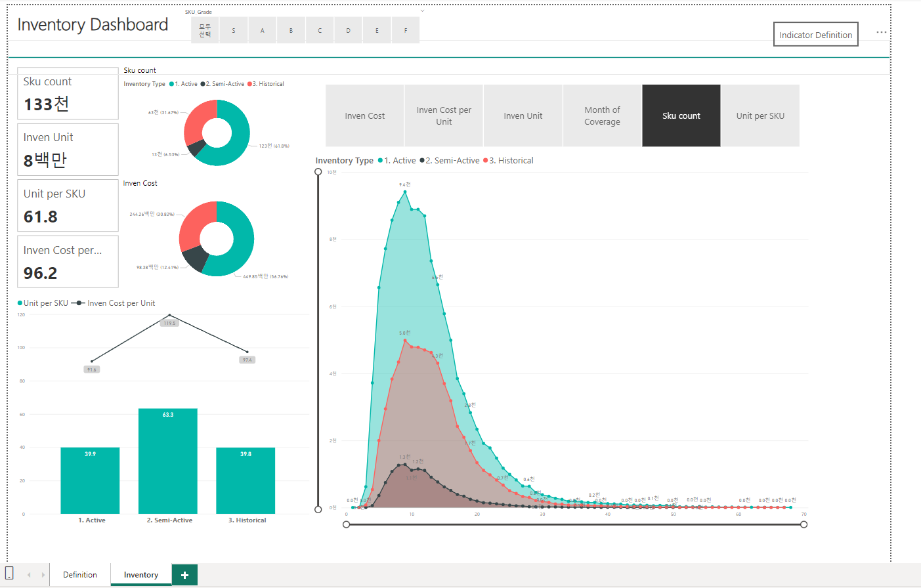Click '2. Semi-Active' in the area chart legend
The height and width of the screenshot is (588, 921).
click(x=452, y=160)
